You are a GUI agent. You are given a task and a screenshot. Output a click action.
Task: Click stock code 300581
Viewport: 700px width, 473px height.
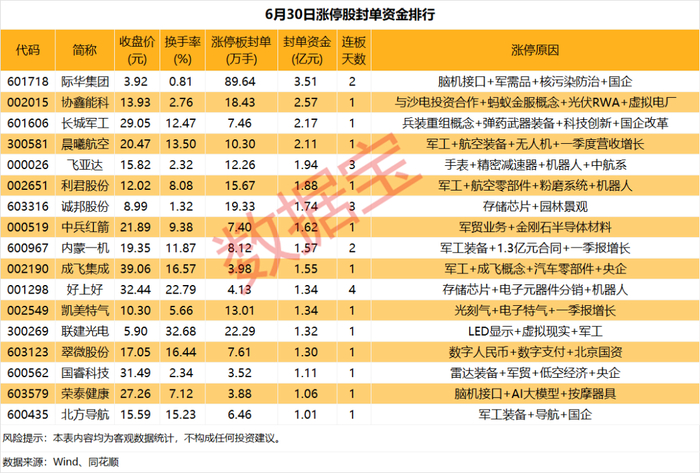pos(28,144)
